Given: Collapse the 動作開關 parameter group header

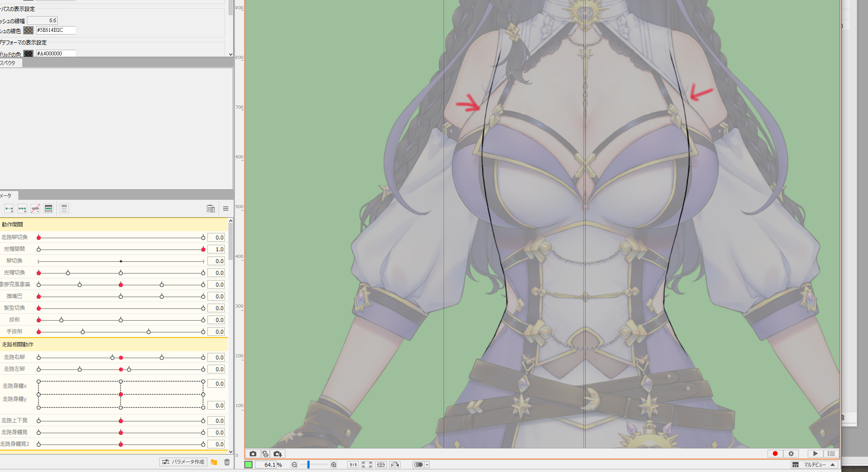Looking at the screenshot, I should [x=114, y=225].
